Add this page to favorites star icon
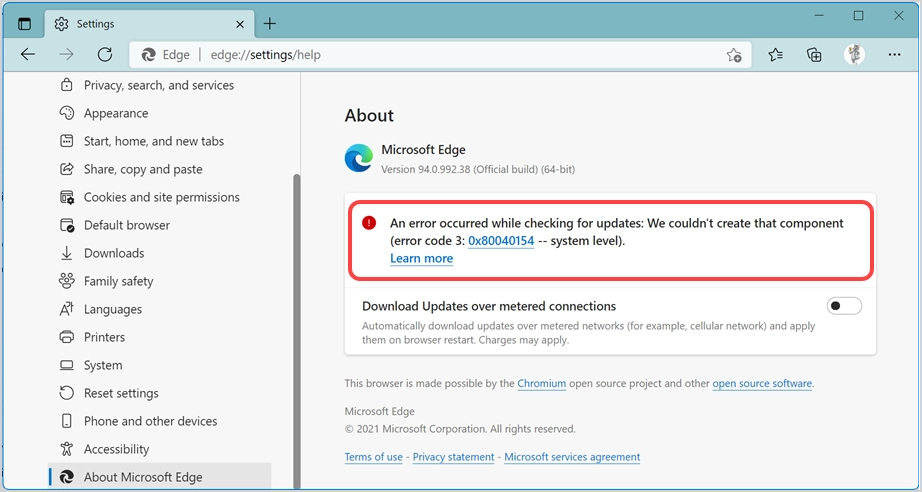 734,55
